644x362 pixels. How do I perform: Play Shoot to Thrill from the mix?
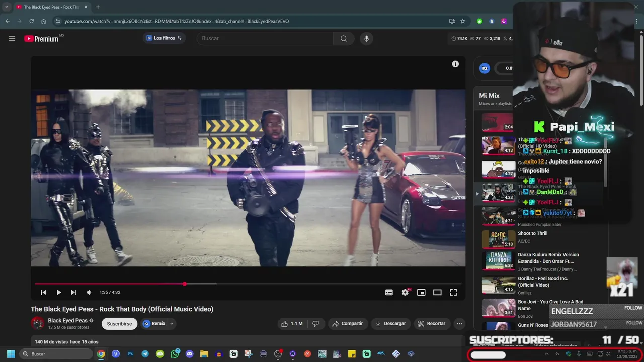point(532,233)
